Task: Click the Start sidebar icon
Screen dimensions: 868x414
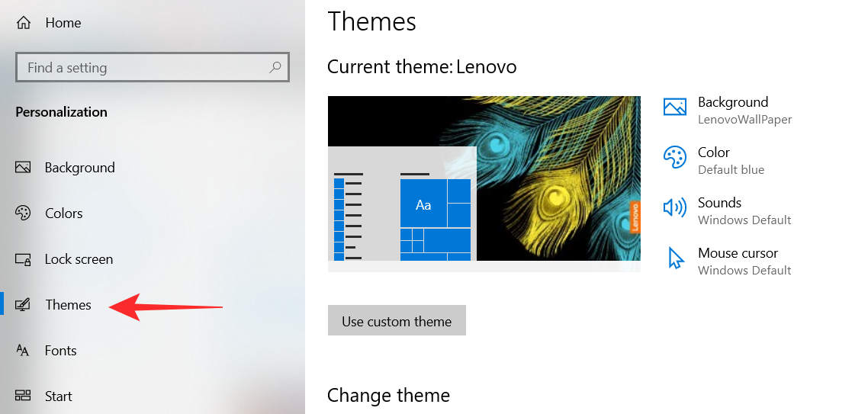Action: 23,396
